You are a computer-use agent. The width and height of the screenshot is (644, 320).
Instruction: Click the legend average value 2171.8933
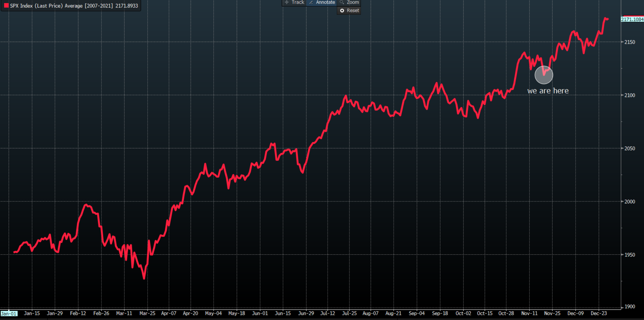pyautogui.click(x=127, y=6)
